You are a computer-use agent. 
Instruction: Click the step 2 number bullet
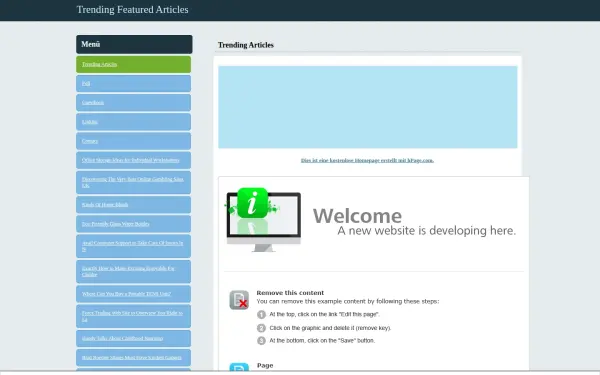coord(261,328)
